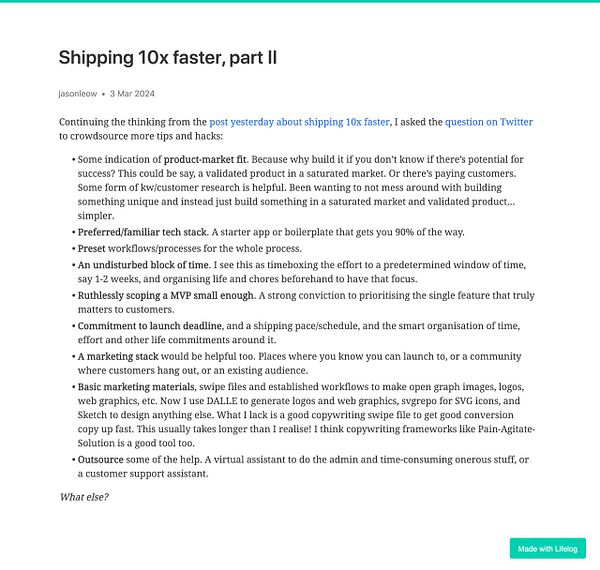Click the post date '3 Mar 2024'
The image size is (600, 570).
132,94
